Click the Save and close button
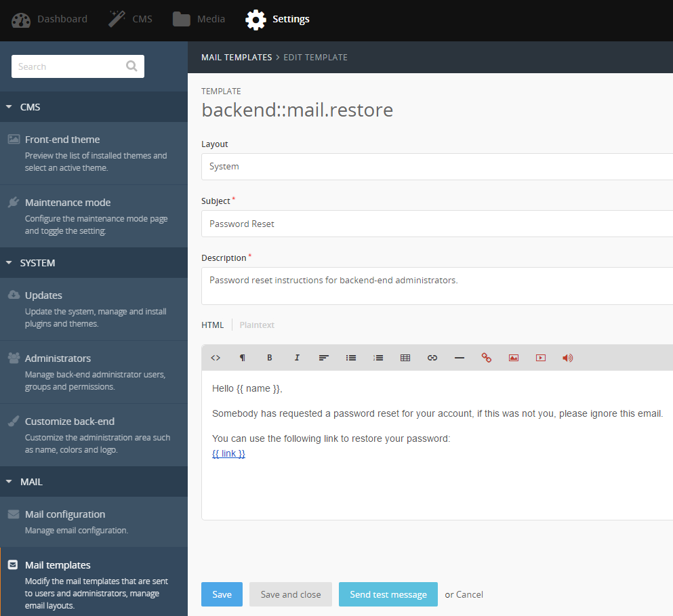This screenshot has width=673, height=616. pyautogui.click(x=291, y=594)
